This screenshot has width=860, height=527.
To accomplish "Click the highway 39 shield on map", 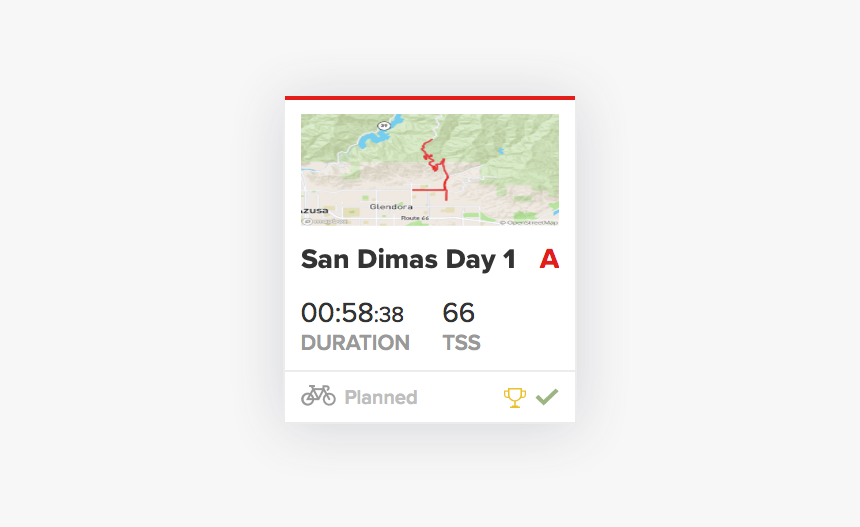I will click(384, 126).
